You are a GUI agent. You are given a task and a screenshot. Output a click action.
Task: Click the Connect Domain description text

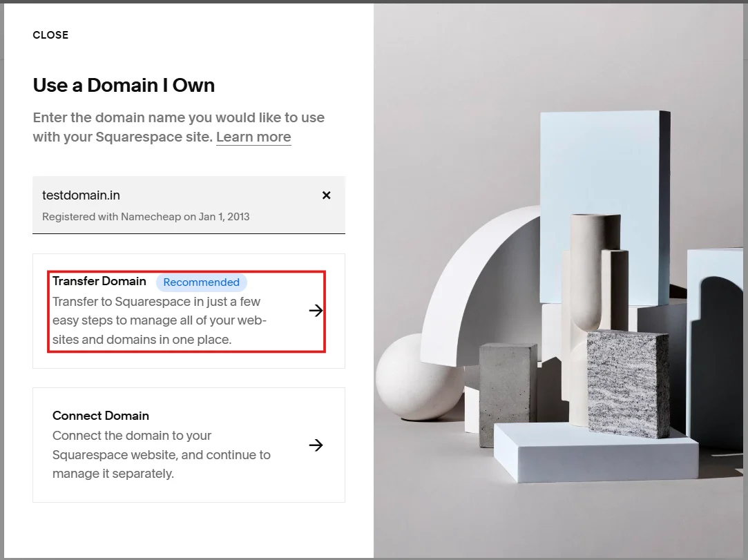pos(161,454)
